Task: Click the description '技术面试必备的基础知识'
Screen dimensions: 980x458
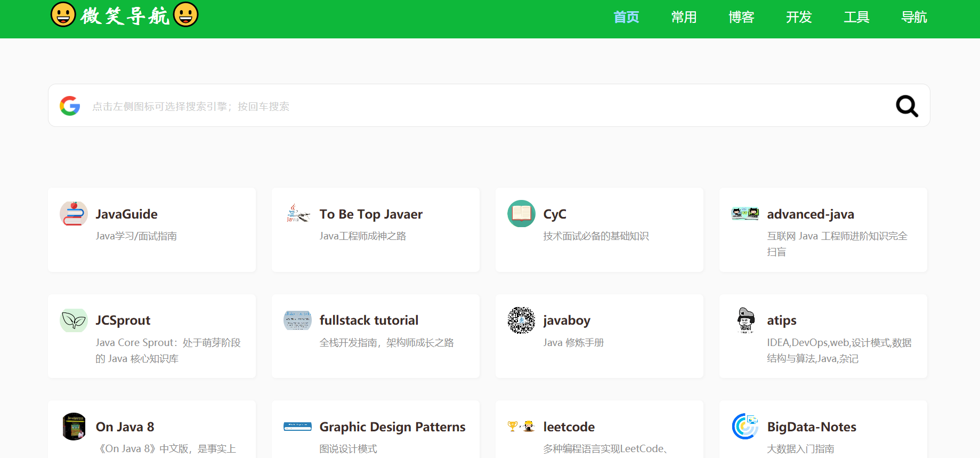Action: (x=596, y=236)
